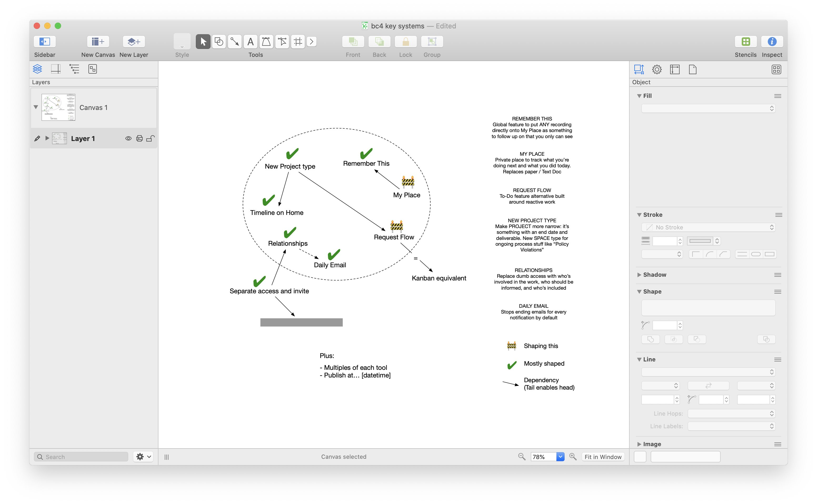Select the Kanban equivalent text on canvas
This screenshot has width=817, height=504.
point(439,278)
